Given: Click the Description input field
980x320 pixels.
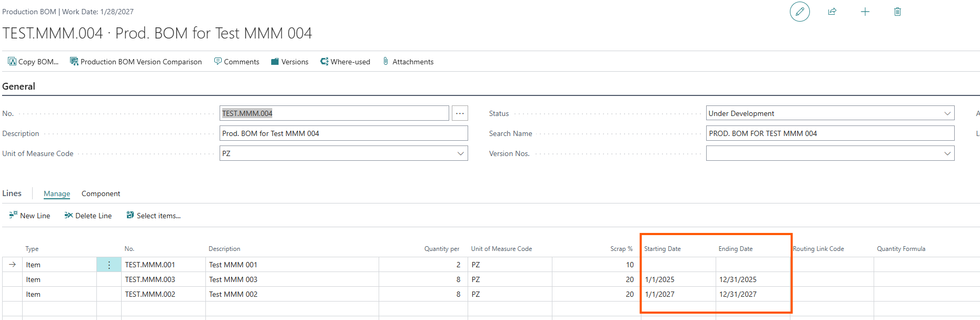Looking at the screenshot, I should point(343,133).
